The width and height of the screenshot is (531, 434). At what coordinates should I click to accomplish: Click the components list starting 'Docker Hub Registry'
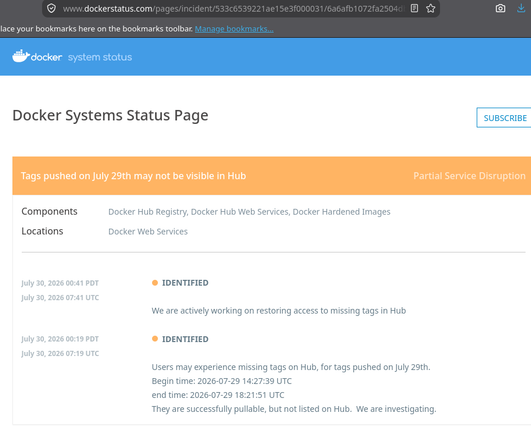[x=249, y=212]
